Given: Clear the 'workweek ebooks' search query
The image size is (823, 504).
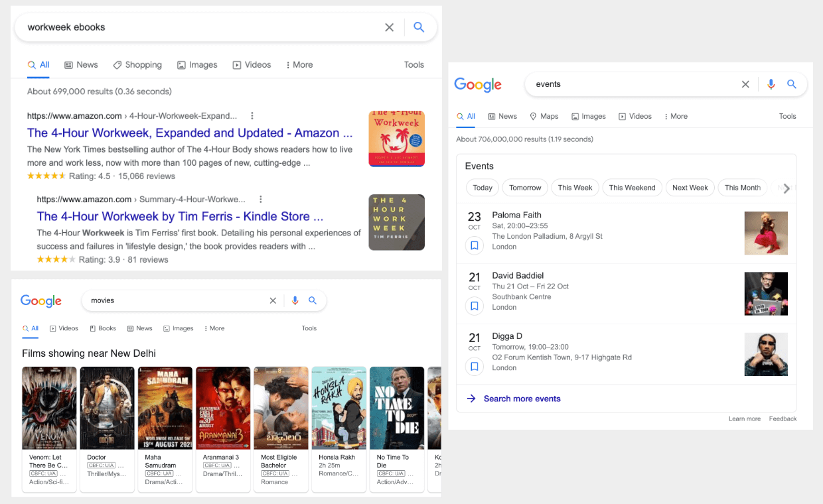Looking at the screenshot, I should coord(390,27).
